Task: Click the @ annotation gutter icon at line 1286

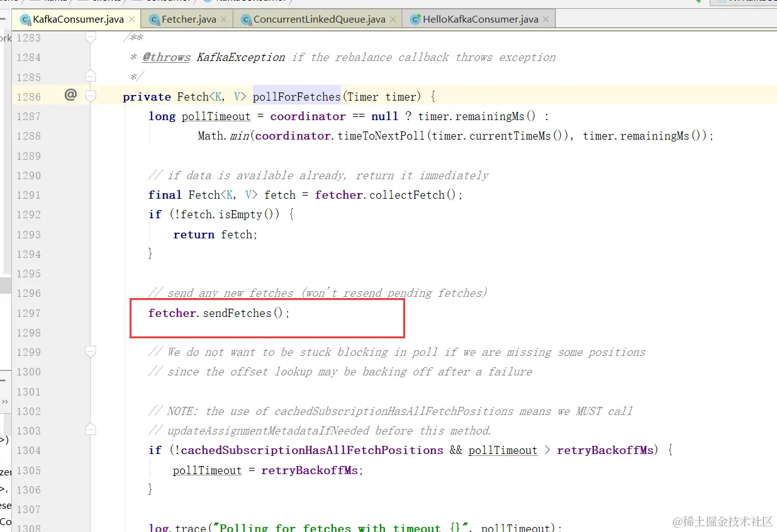Action: point(70,96)
